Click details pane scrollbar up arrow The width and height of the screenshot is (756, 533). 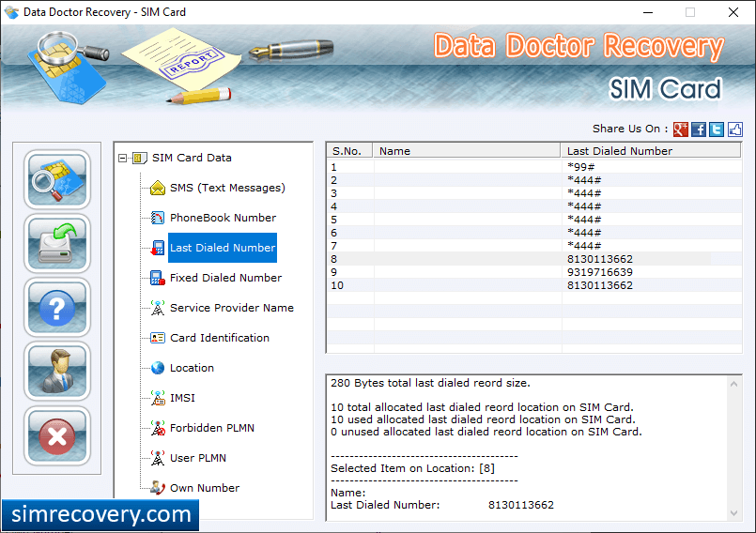click(733, 384)
